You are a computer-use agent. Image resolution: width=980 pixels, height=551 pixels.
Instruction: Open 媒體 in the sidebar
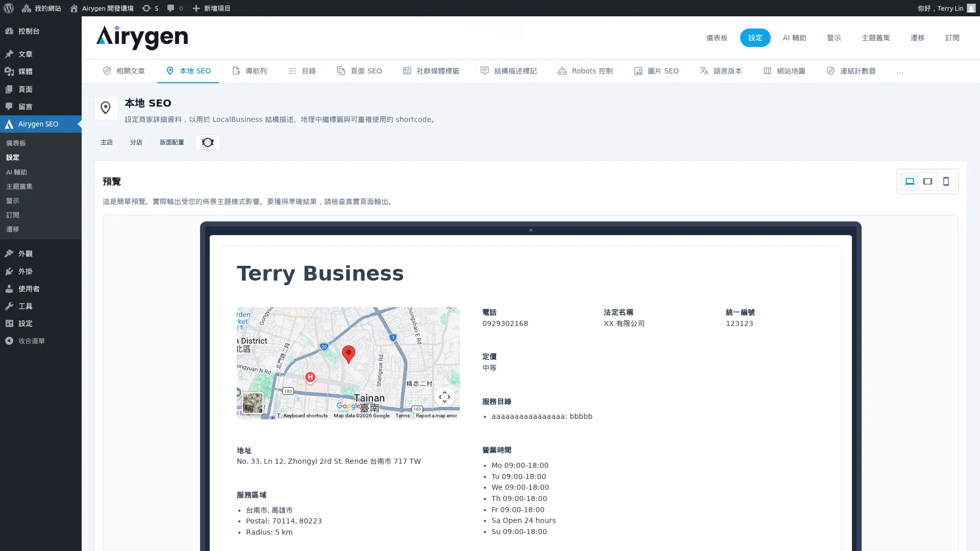[41, 71]
